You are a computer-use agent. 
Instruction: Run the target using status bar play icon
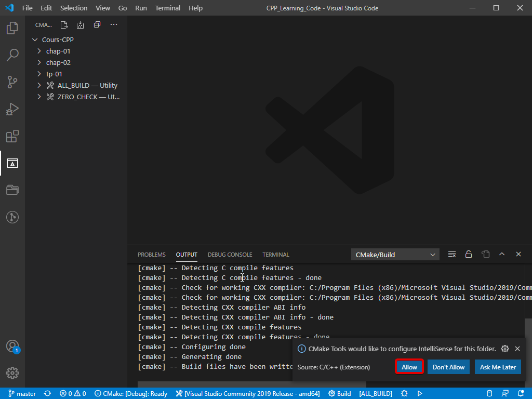pos(420,394)
